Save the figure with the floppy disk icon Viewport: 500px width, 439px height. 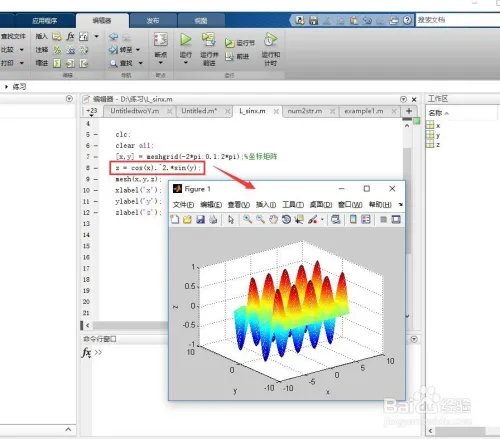point(200,219)
